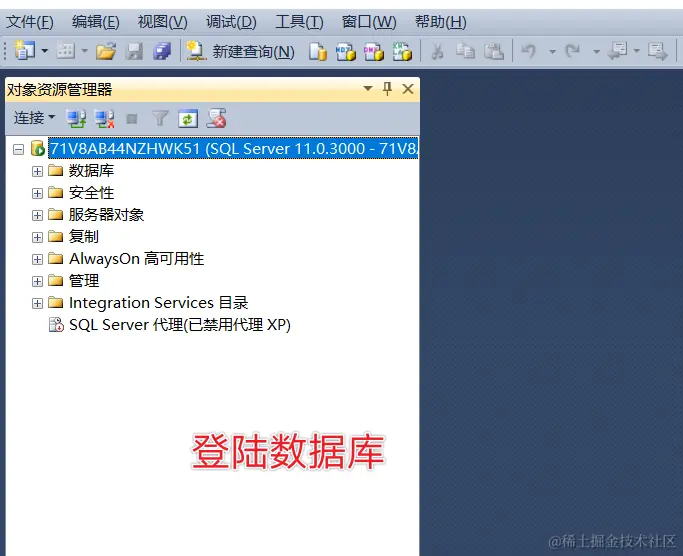The width and height of the screenshot is (683, 556).
Task: Select the 管理 tree item
Action: coord(84,281)
